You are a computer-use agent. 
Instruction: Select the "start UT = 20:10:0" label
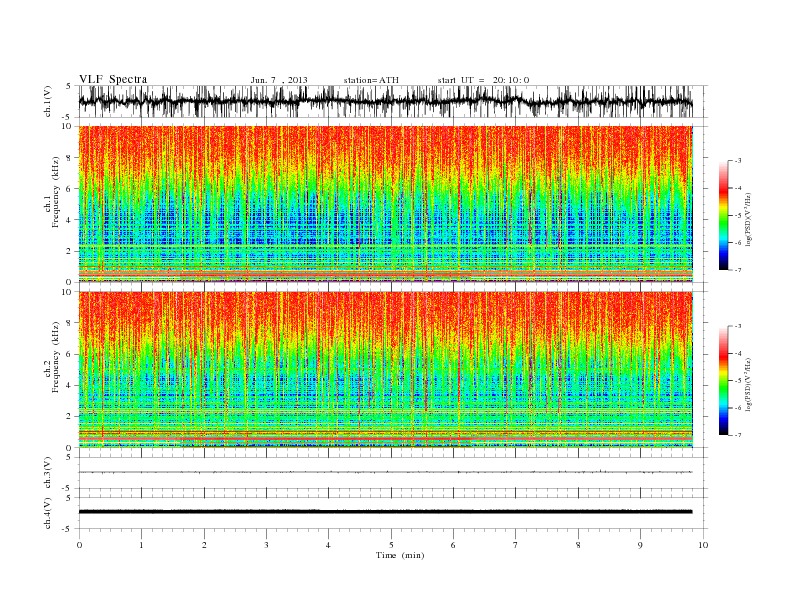point(483,80)
